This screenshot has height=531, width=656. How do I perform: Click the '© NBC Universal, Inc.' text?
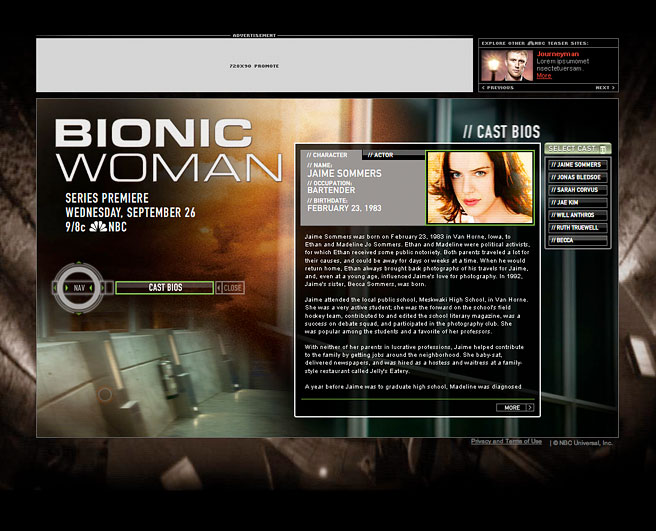point(583,443)
